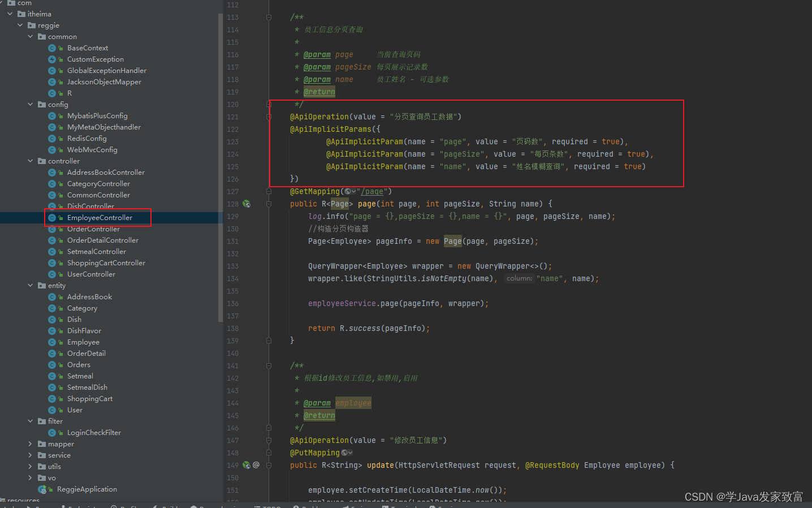The width and height of the screenshot is (812, 508).
Task: Open MyMetaObjecthandler file
Action: coord(104,127)
